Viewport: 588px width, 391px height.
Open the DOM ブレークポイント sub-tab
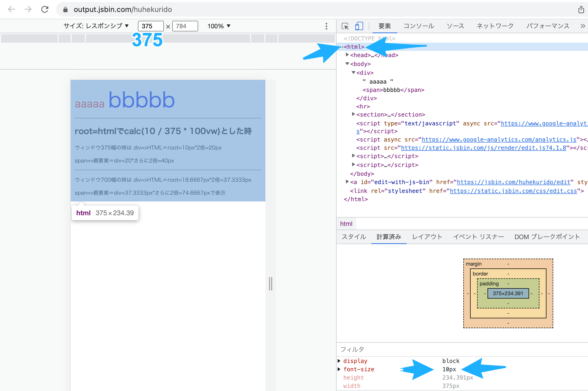[x=547, y=237]
